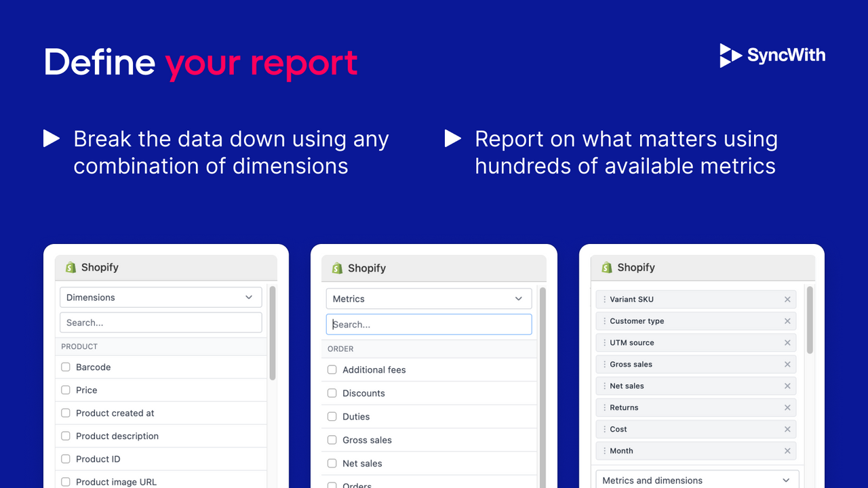Remove the Cost field
Screen dimensions: 868x488
[x=787, y=429]
